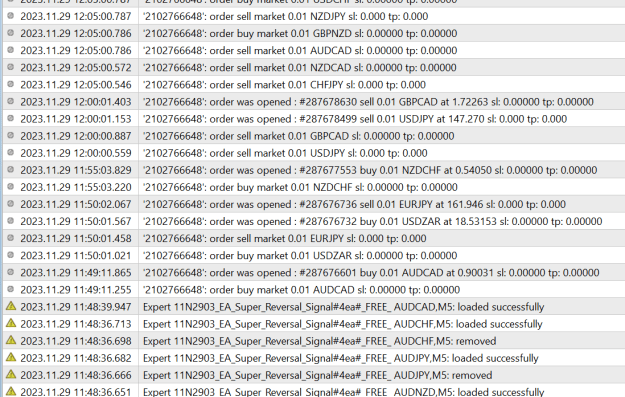Select the Expert AUDJPY,M5 loaded successfully message

pos(341,358)
